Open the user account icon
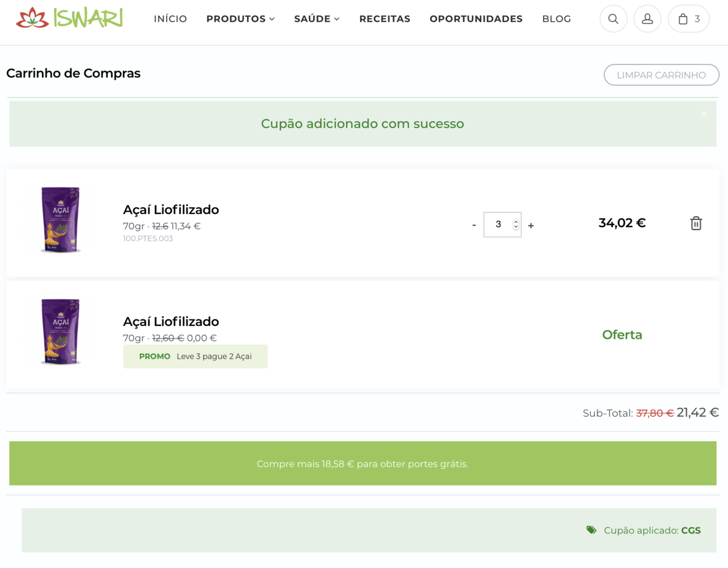The width and height of the screenshot is (728, 568). [648, 18]
